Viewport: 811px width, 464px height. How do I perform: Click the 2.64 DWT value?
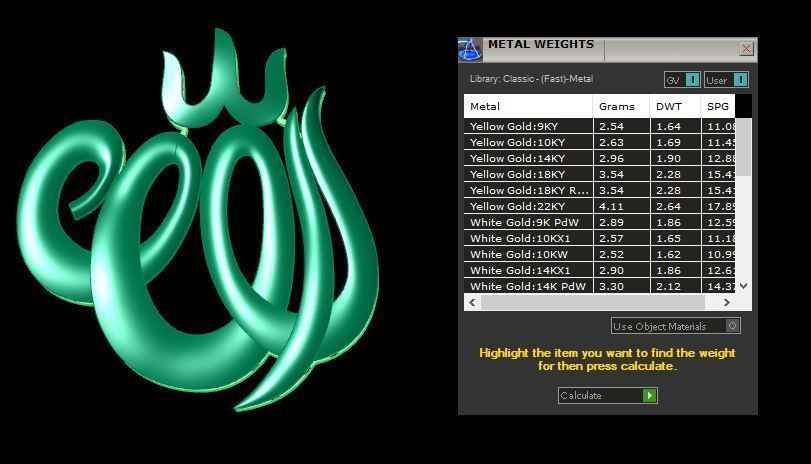coord(668,206)
